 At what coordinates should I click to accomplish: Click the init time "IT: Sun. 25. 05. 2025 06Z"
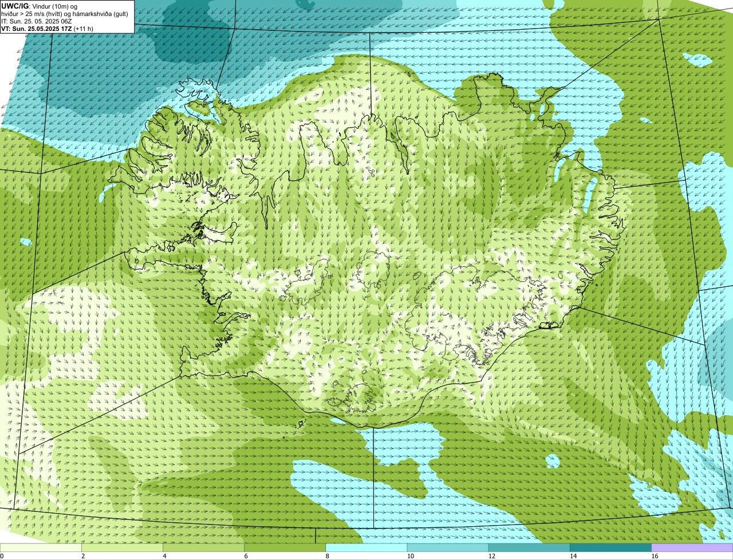click(37, 21)
